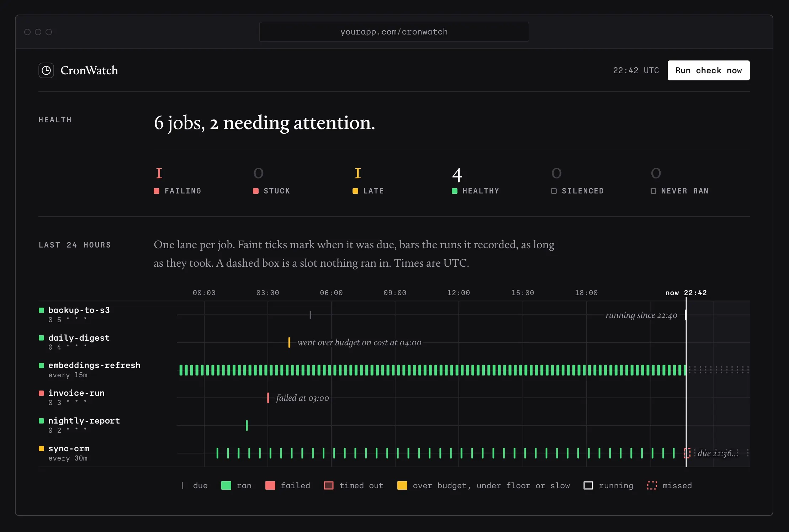Viewport: 789px width, 532px height.
Task: Click 'went over budget on cost at 04:00' note
Action: tap(359, 342)
